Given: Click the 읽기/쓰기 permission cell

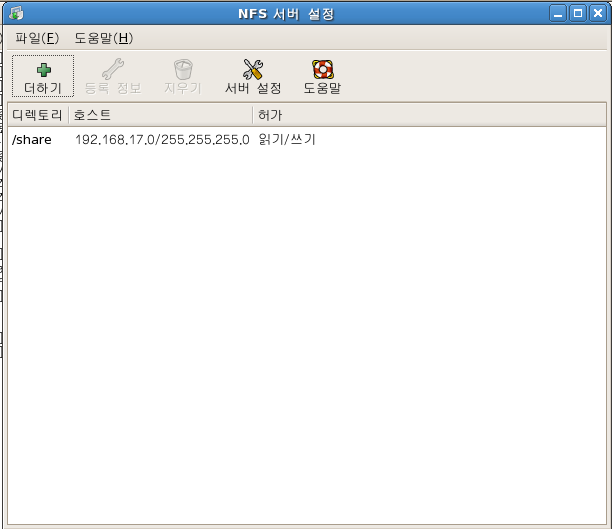Looking at the screenshot, I should pos(287,139).
